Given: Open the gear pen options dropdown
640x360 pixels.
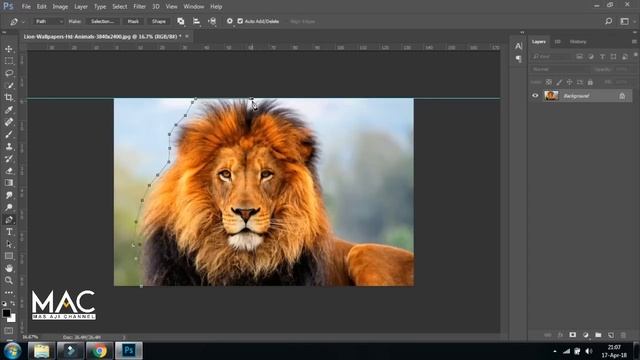Looking at the screenshot, I should 229,21.
